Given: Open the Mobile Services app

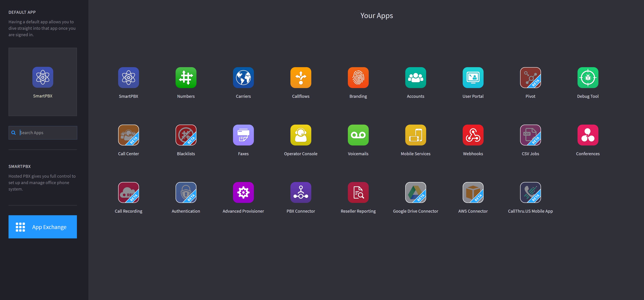Looking at the screenshot, I should (416, 135).
